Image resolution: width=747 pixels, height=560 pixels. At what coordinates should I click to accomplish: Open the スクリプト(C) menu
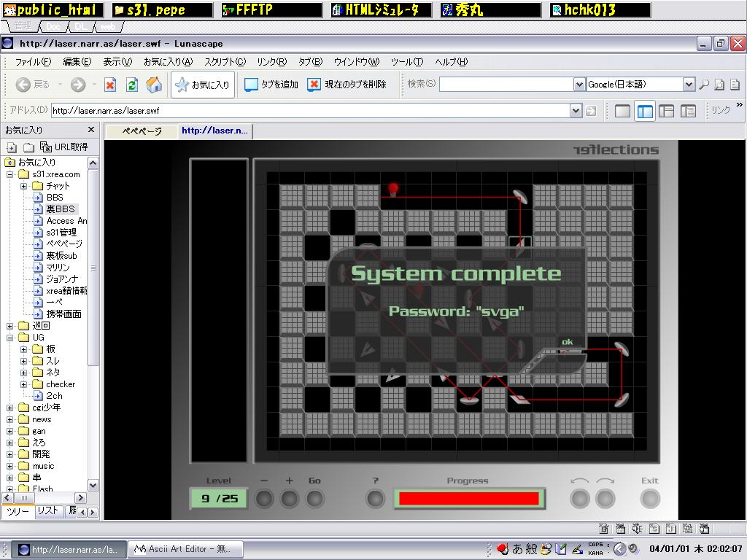click(x=225, y=62)
